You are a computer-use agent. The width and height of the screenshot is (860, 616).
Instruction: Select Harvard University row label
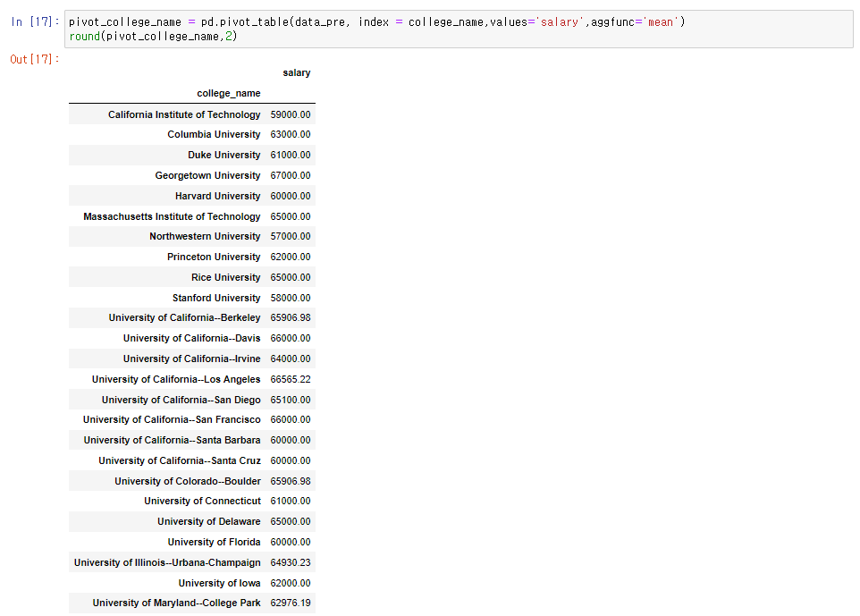pos(218,196)
